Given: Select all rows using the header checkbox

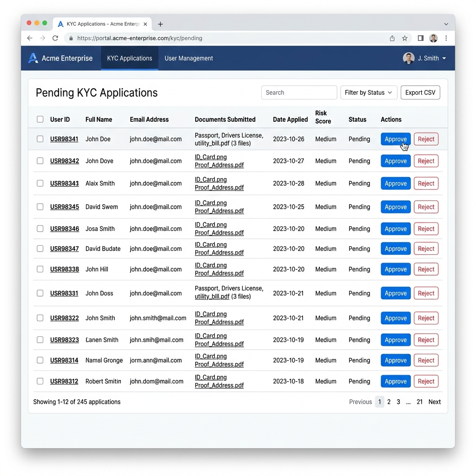Looking at the screenshot, I should pyautogui.click(x=40, y=119).
